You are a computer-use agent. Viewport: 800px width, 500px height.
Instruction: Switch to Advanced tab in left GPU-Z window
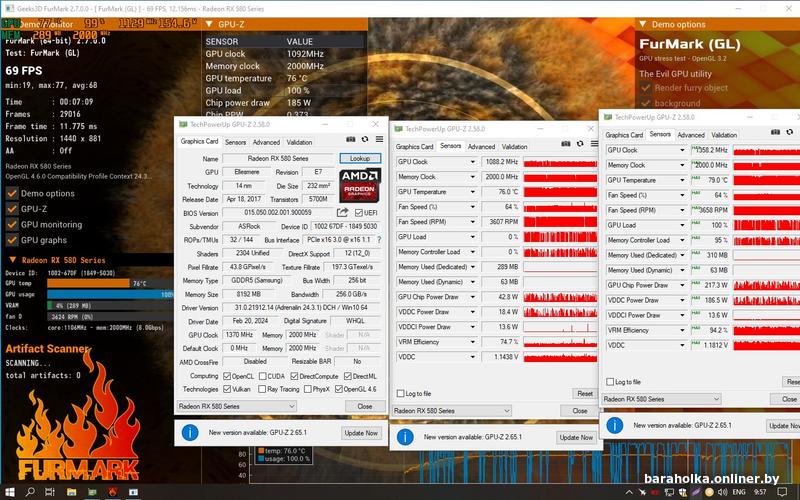[266, 142]
